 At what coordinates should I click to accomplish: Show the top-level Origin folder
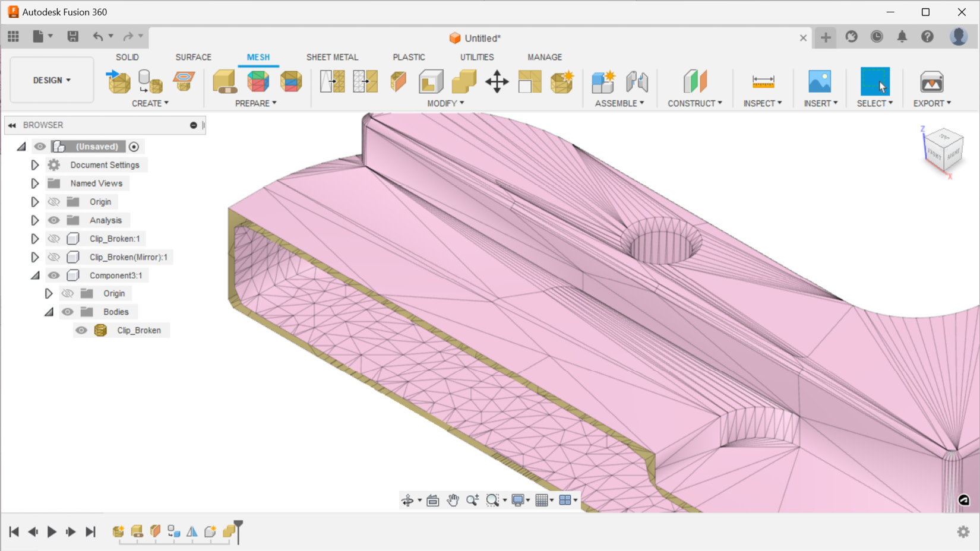pos(53,202)
